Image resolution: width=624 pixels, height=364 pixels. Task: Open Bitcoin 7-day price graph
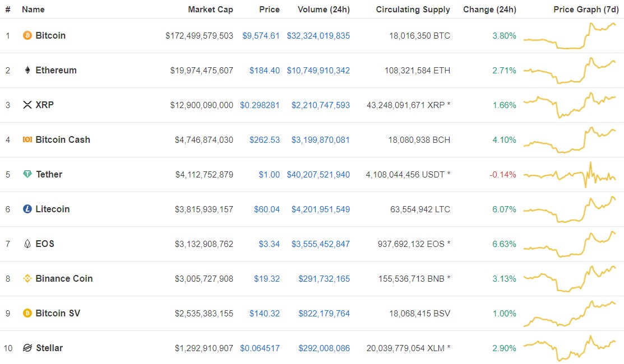tap(570, 36)
